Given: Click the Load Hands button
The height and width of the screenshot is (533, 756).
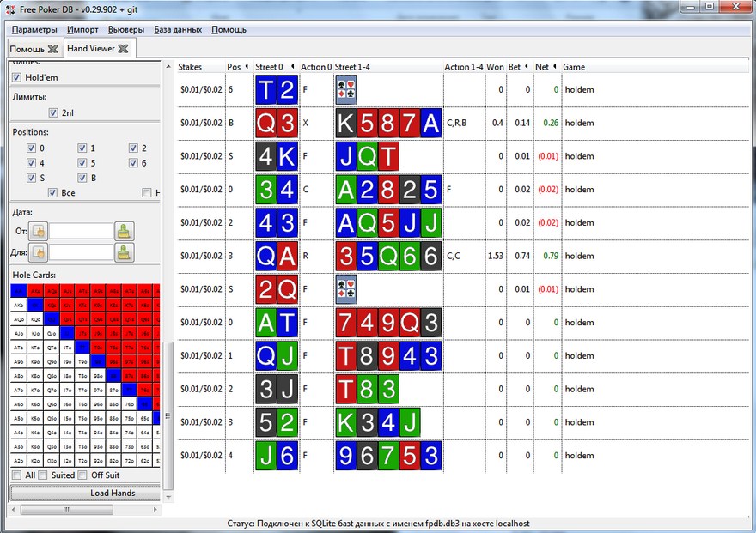Looking at the screenshot, I should tap(84, 493).
